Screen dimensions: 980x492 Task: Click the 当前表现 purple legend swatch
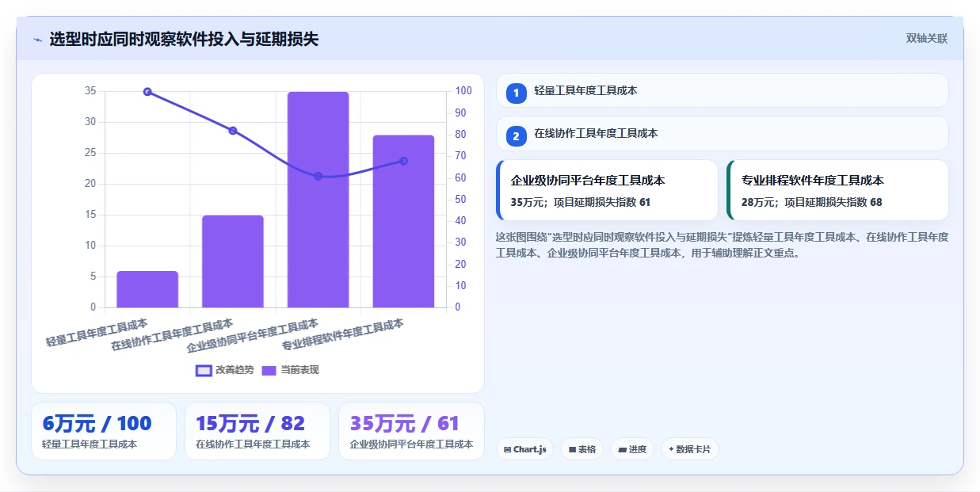269,371
